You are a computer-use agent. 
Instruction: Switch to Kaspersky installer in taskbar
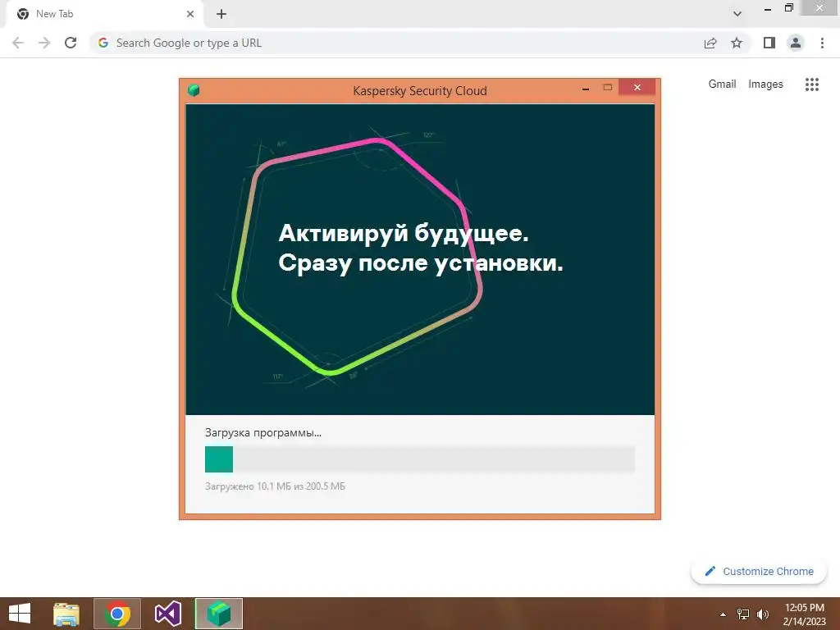[x=218, y=614]
